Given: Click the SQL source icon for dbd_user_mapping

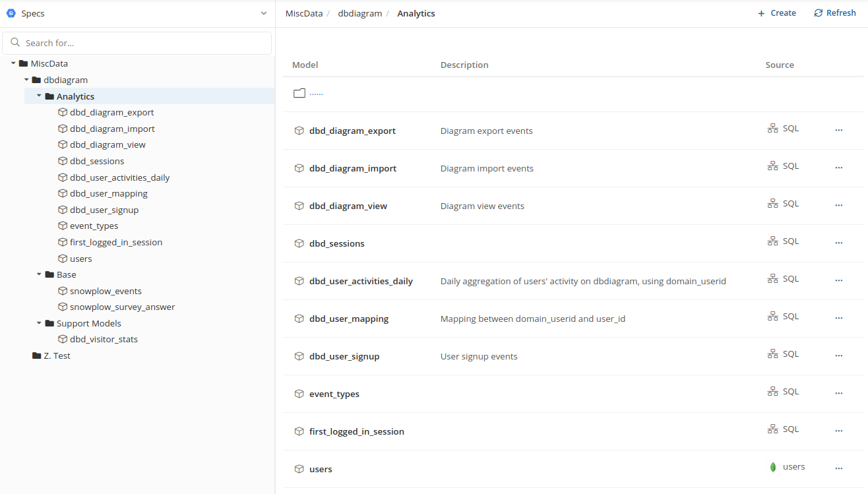Looking at the screenshot, I should [772, 317].
